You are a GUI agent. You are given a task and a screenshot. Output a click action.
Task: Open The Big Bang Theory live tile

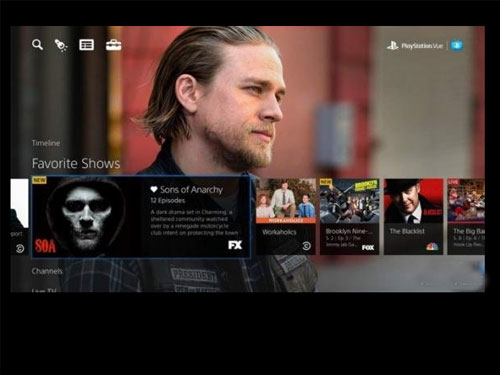(x=466, y=217)
